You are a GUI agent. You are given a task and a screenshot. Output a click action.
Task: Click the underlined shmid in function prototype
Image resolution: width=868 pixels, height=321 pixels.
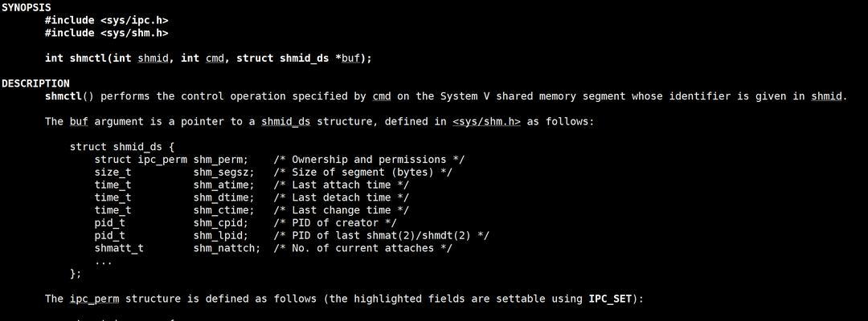click(153, 58)
